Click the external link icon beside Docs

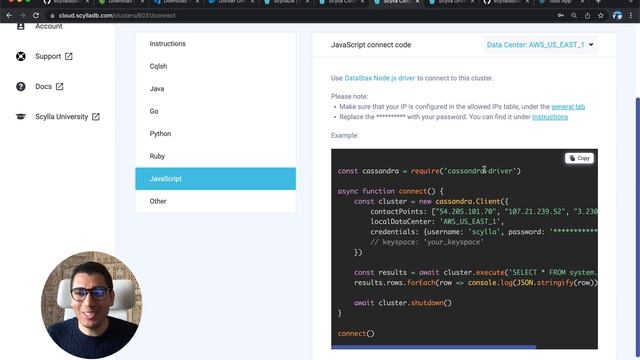point(60,87)
